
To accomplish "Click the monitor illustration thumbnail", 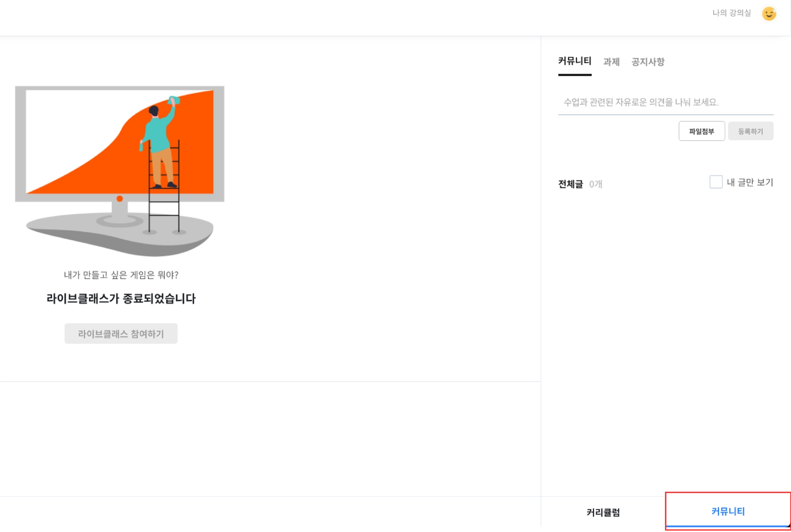I will coord(120,171).
